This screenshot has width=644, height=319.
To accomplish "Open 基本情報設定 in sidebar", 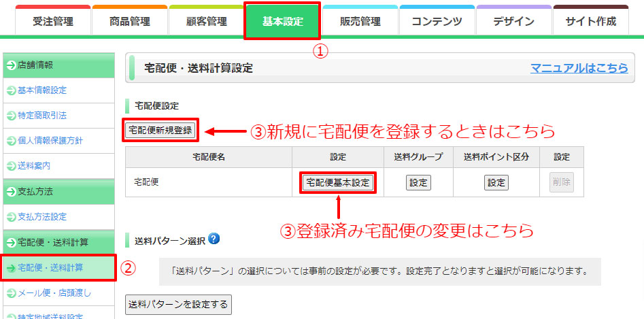I will click(42, 90).
